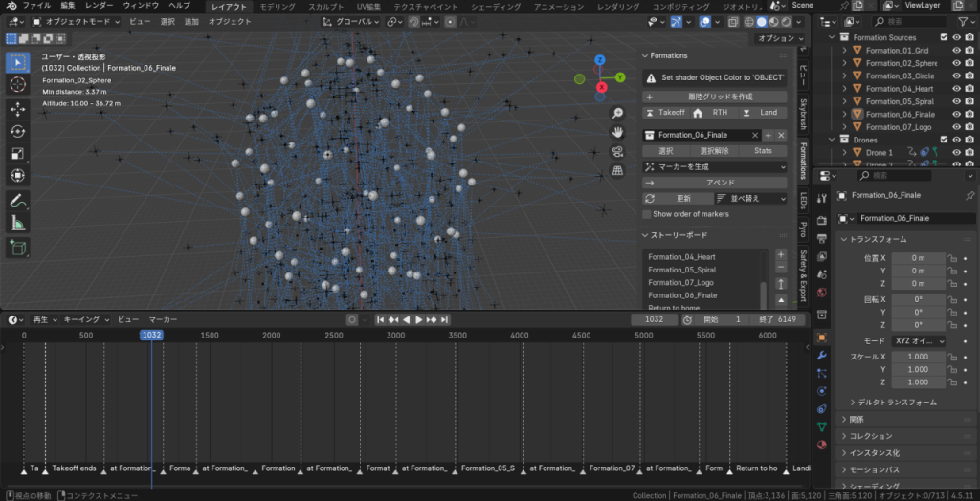Open the XYZ rotation mode dropdown

coord(918,341)
